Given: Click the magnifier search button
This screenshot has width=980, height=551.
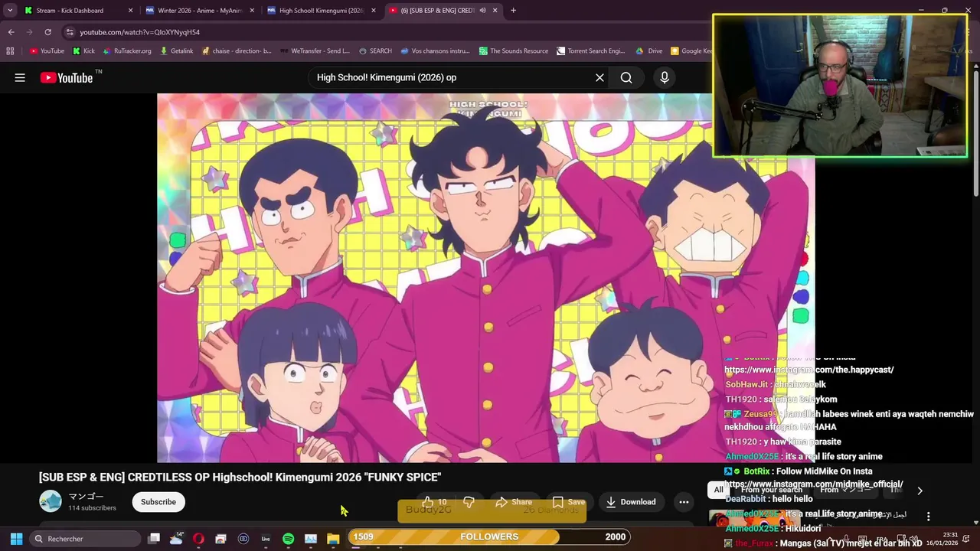Looking at the screenshot, I should pos(626,77).
